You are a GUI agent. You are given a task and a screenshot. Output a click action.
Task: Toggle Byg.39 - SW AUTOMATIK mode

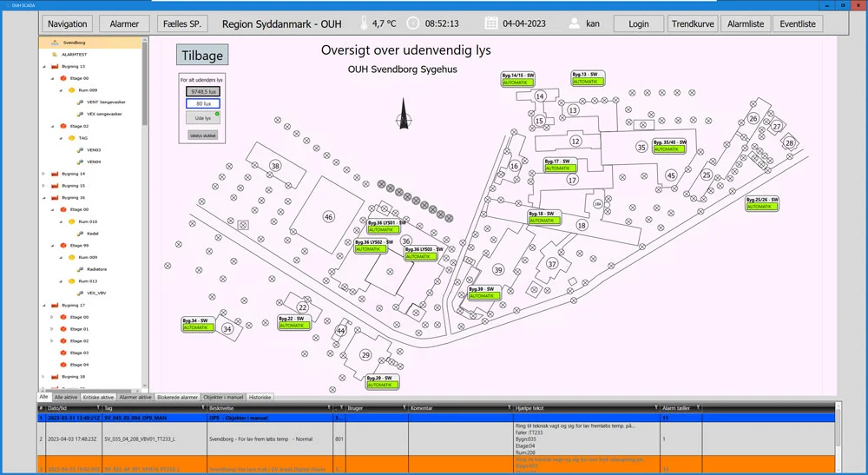[x=483, y=296]
